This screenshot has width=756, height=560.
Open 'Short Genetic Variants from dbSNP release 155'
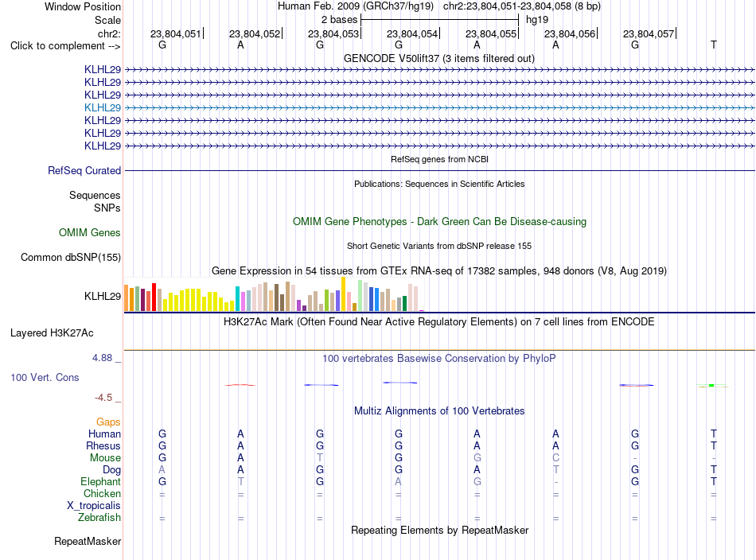(439, 246)
